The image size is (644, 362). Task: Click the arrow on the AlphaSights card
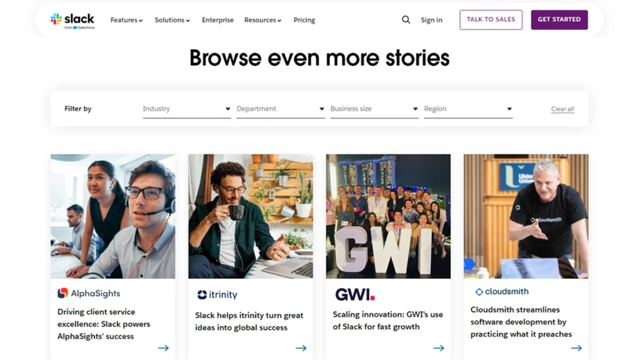click(x=164, y=348)
